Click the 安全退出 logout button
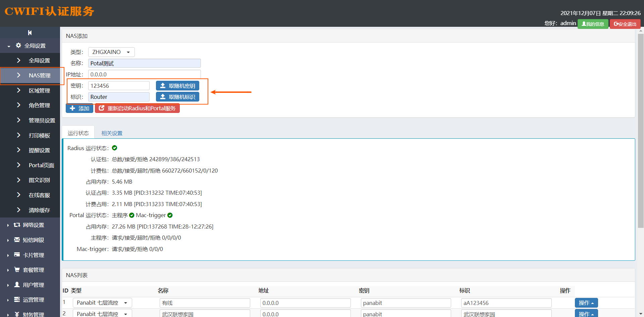 625,24
